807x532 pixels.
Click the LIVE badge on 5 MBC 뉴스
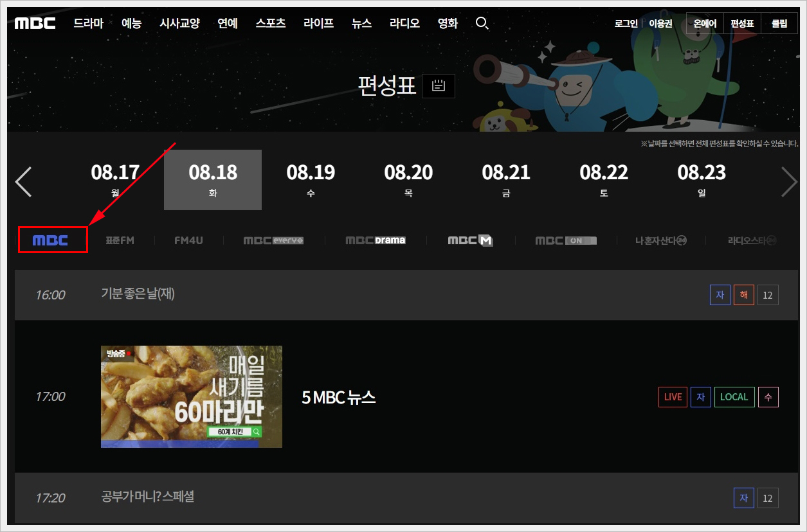click(673, 397)
